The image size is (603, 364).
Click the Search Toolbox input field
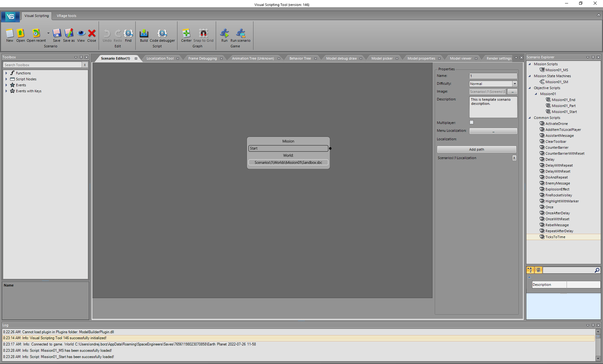[x=42, y=65]
